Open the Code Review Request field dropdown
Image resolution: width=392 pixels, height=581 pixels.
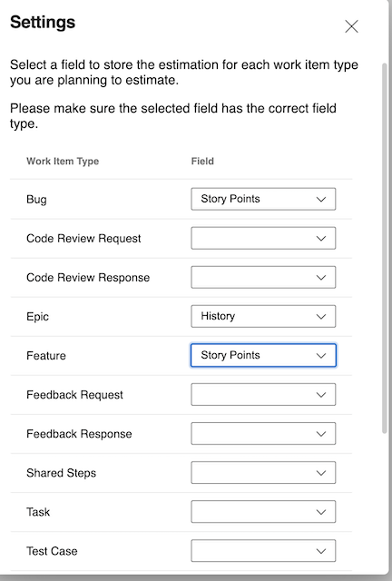[263, 238]
